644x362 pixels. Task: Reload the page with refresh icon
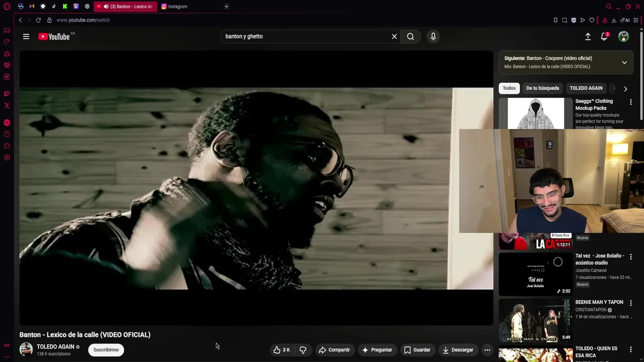pyautogui.click(x=38, y=20)
